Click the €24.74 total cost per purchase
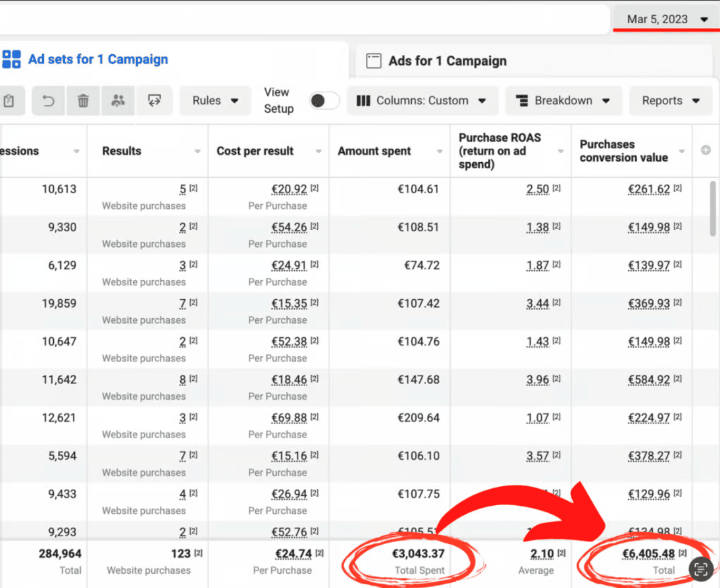Viewport: 720px width, 588px height. (294, 554)
